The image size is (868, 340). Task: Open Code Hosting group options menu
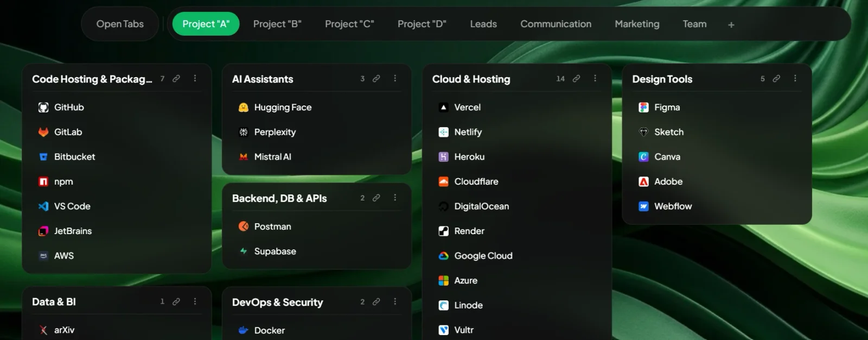click(195, 79)
